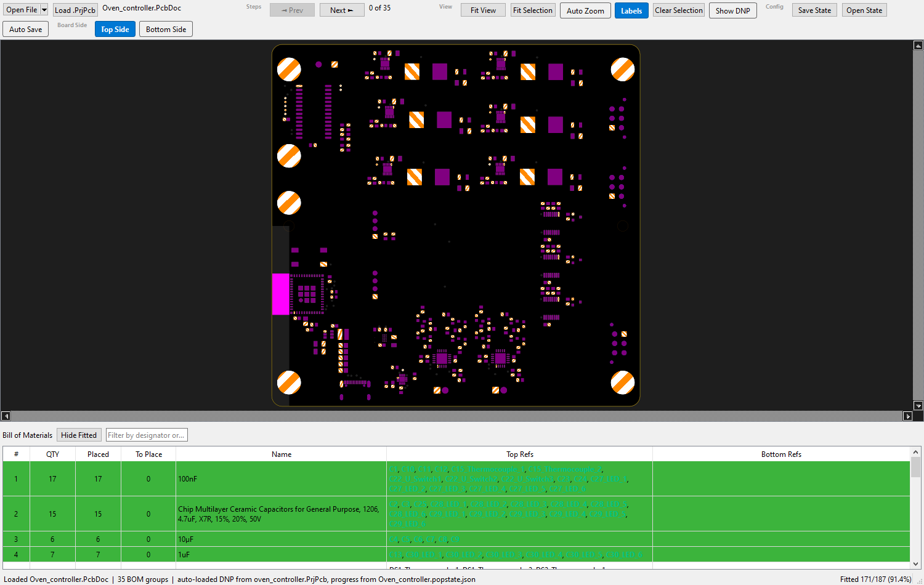Image resolution: width=924 pixels, height=585 pixels.
Task: Click the Top Refs column header
Action: click(x=520, y=454)
